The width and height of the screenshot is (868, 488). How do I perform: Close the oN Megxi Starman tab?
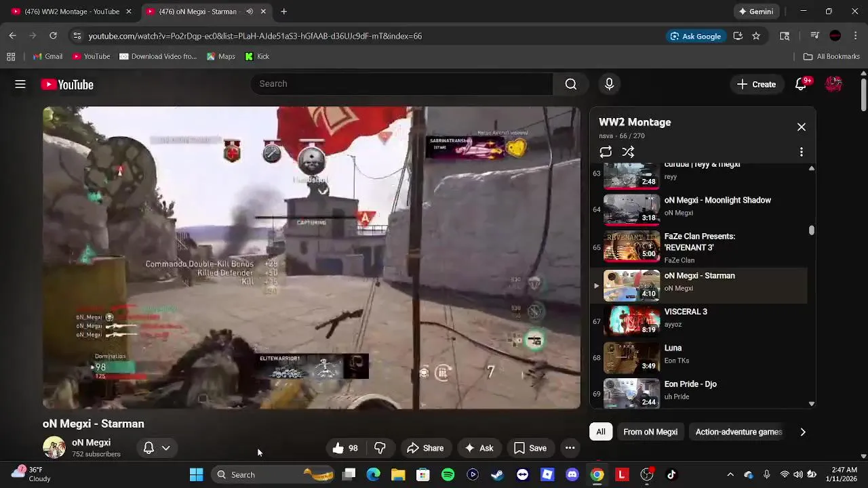263,12
